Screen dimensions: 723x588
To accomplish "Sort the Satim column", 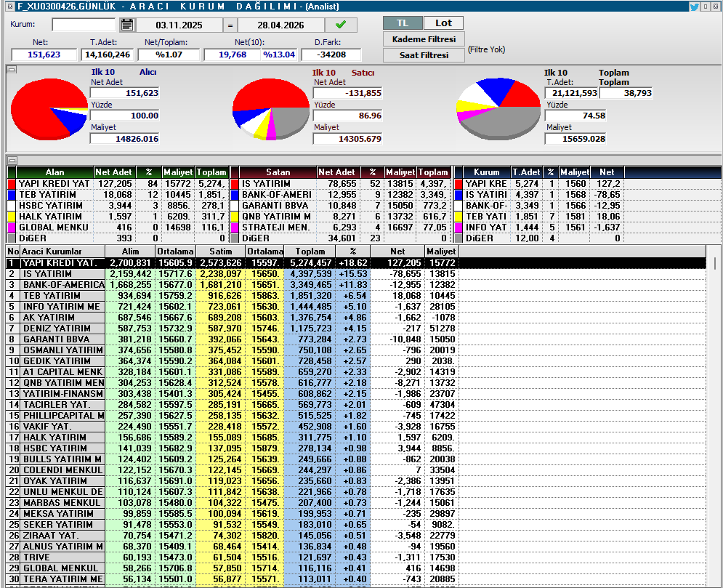I will tap(220, 251).
